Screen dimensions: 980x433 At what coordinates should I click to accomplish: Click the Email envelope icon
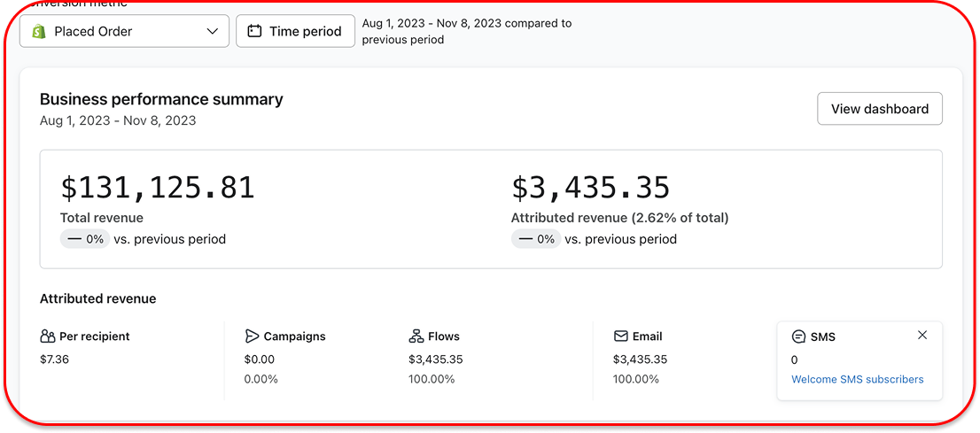(x=620, y=336)
